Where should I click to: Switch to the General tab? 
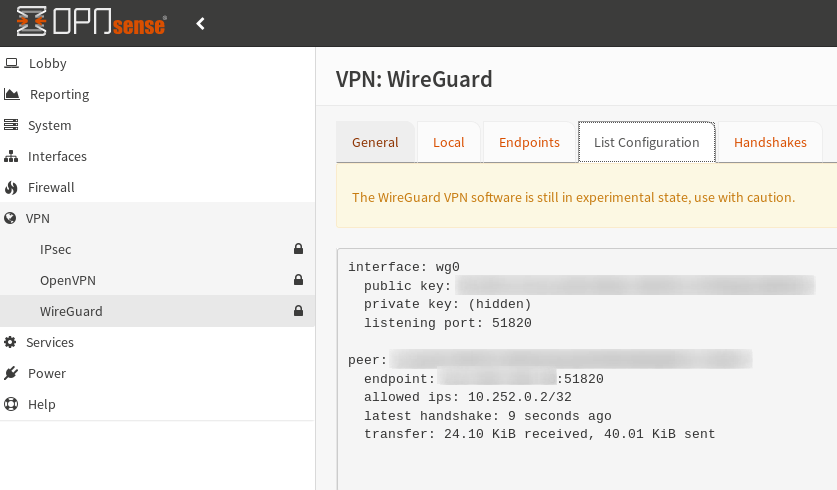375,142
